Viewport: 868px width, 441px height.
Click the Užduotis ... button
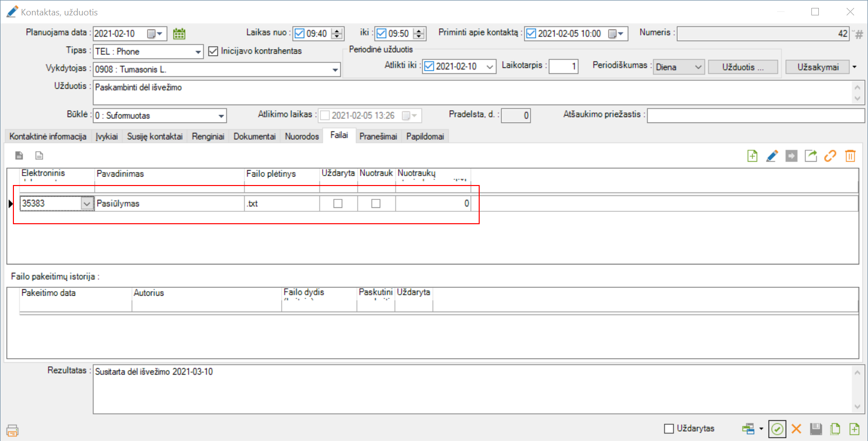click(x=742, y=67)
